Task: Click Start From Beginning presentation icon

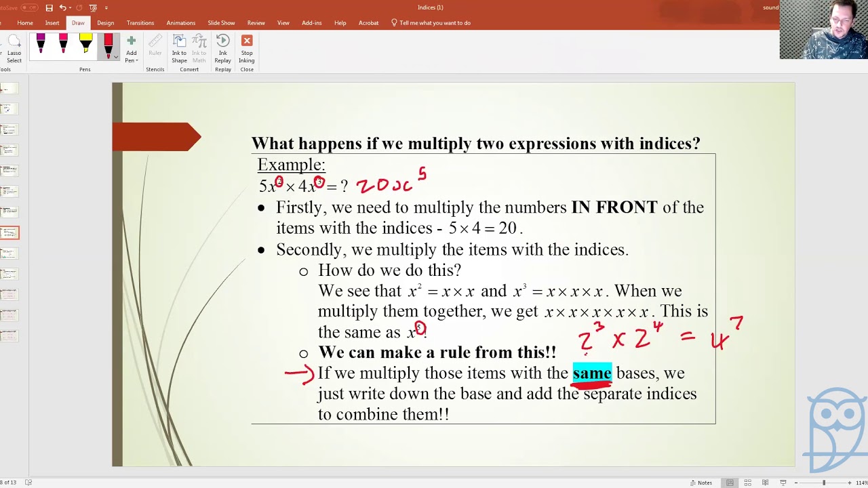Action: tap(93, 7)
